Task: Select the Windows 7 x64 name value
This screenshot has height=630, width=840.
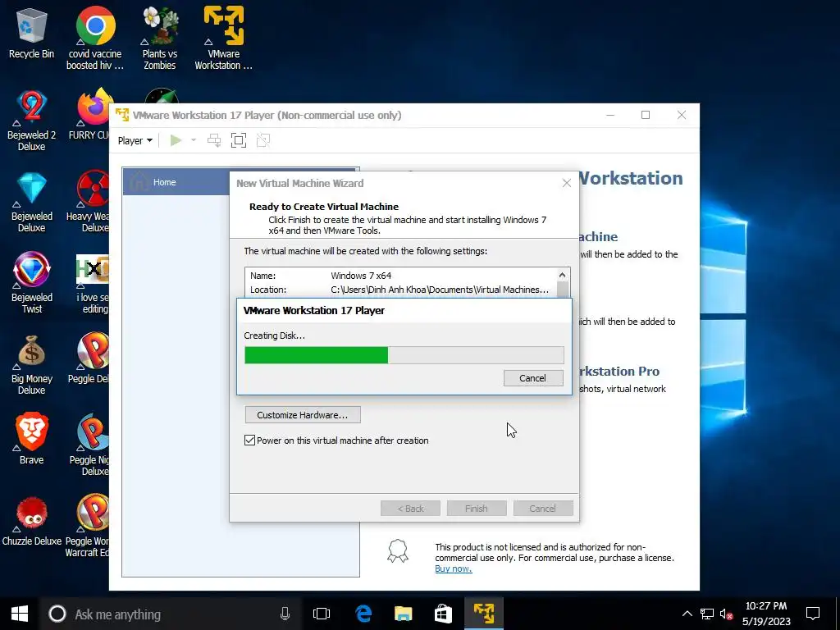Action: click(x=361, y=276)
